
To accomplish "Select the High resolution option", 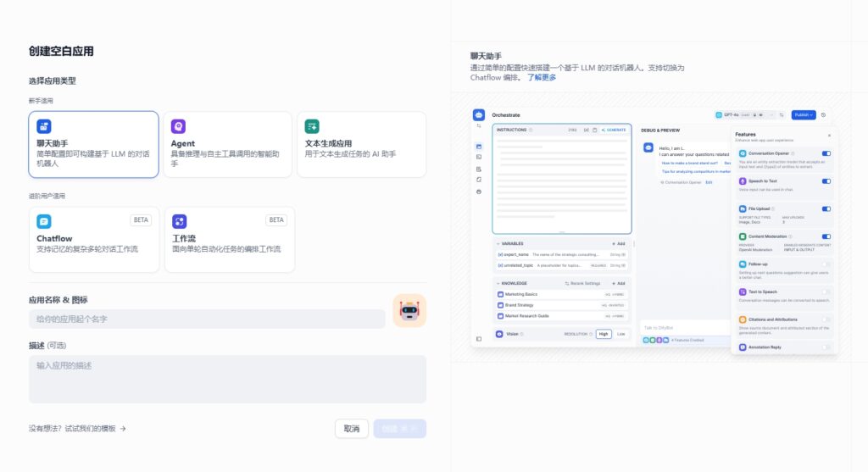I will tap(603, 334).
